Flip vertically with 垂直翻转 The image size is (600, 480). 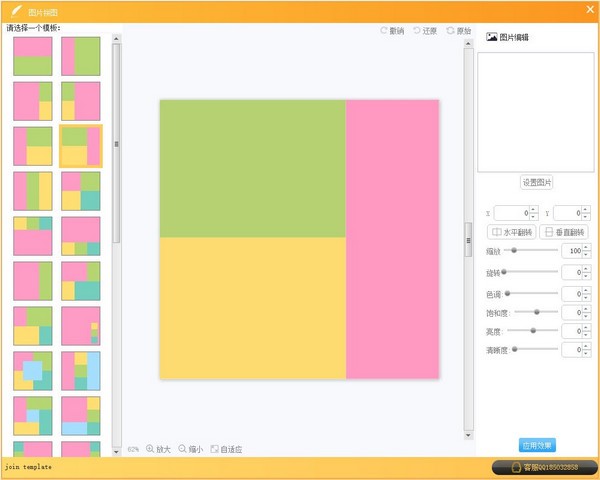point(564,232)
